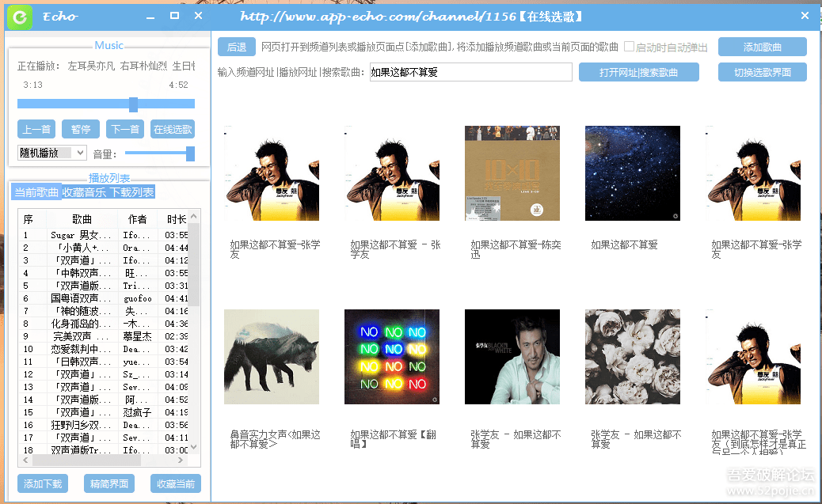Switch to compact view with 精简界面

(x=109, y=483)
